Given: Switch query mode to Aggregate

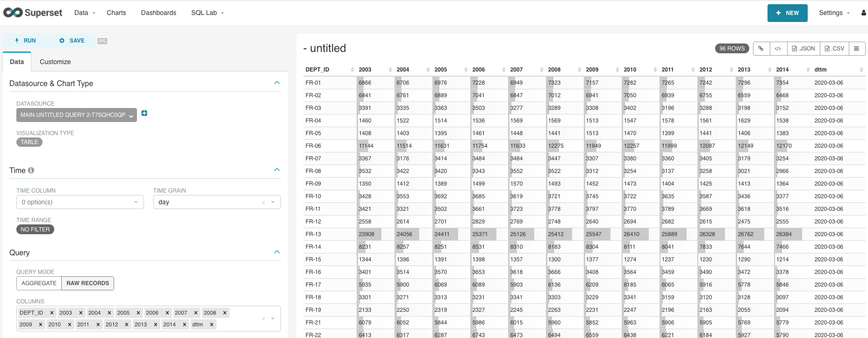Looking at the screenshot, I should click(x=39, y=283).
